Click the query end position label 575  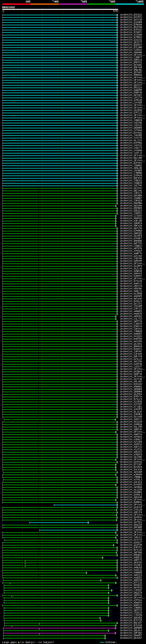coord(115,11)
